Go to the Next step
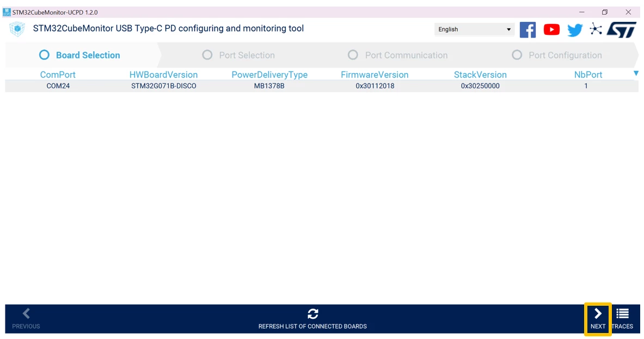Screen dimensions: 644x339 click(598, 319)
